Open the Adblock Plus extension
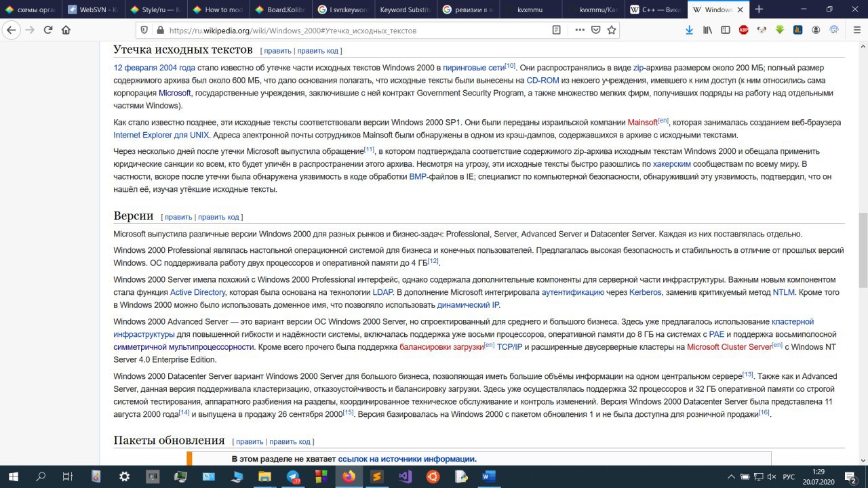The width and height of the screenshot is (868, 488). 743,30
